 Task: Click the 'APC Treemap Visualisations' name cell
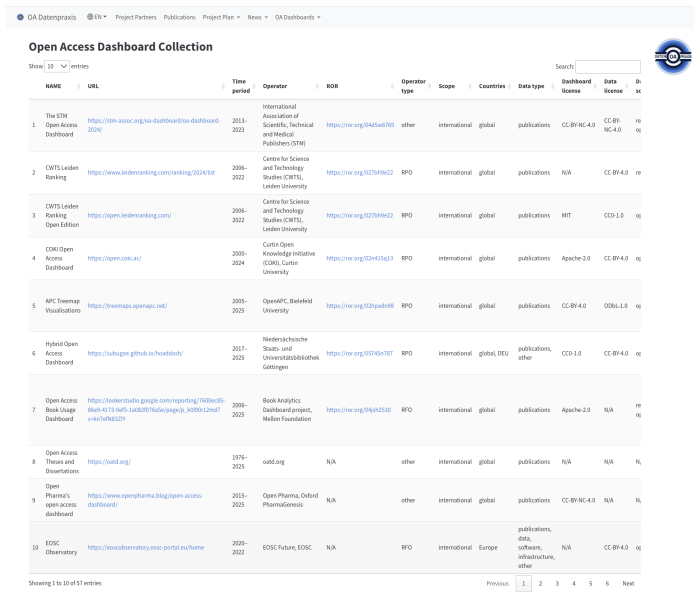point(63,306)
